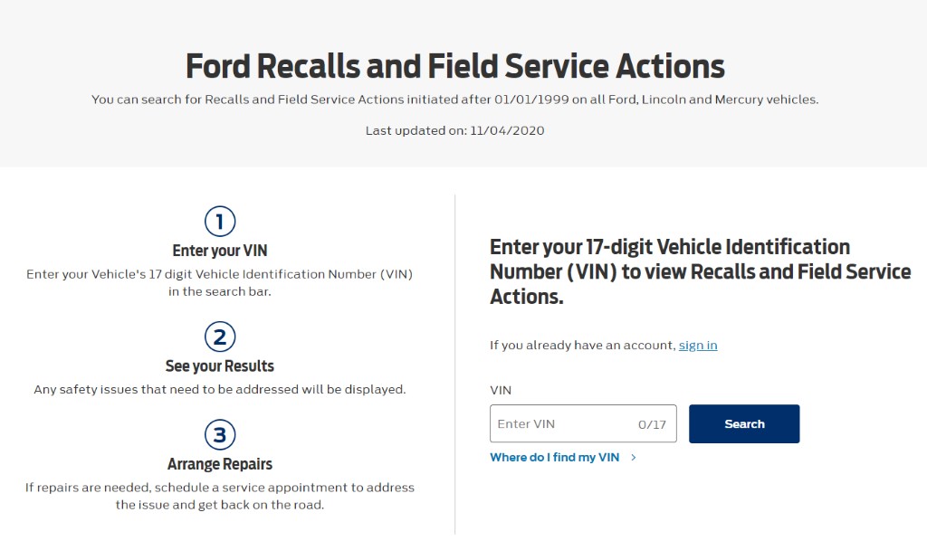Select the "Arrange Repairs" step heading

point(220,464)
